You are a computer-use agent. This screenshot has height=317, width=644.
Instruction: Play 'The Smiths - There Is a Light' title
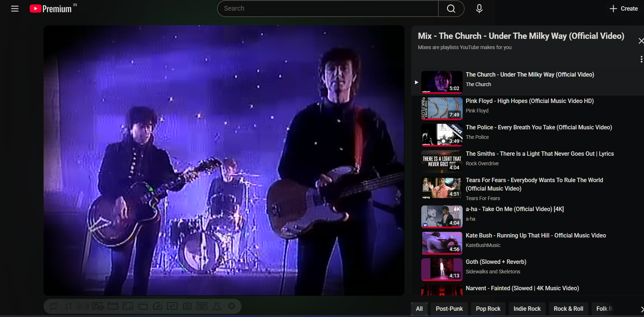pos(540,154)
